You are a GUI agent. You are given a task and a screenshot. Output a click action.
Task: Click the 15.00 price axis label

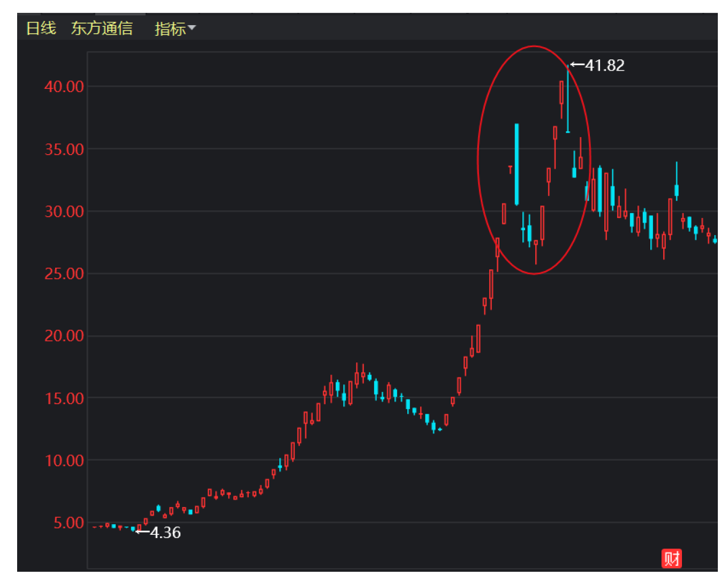[64, 398]
